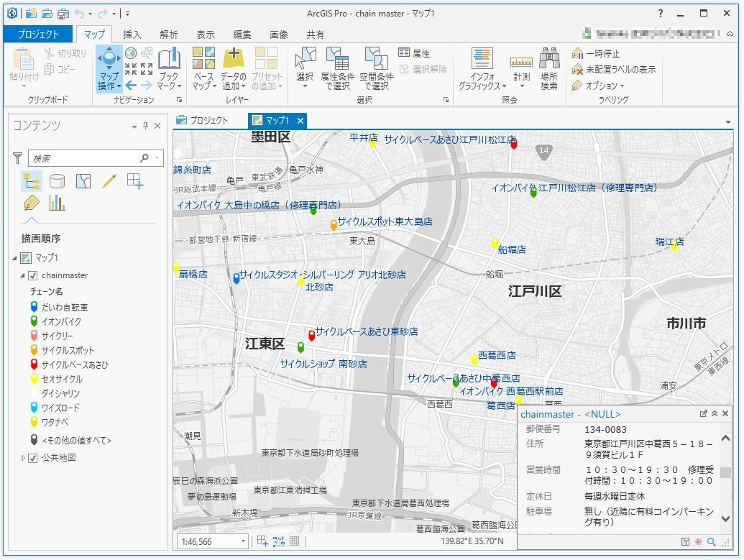The width and height of the screenshot is (744, 560).
Task: Collapse the chainmaster layer node
Action: [22, 275]
